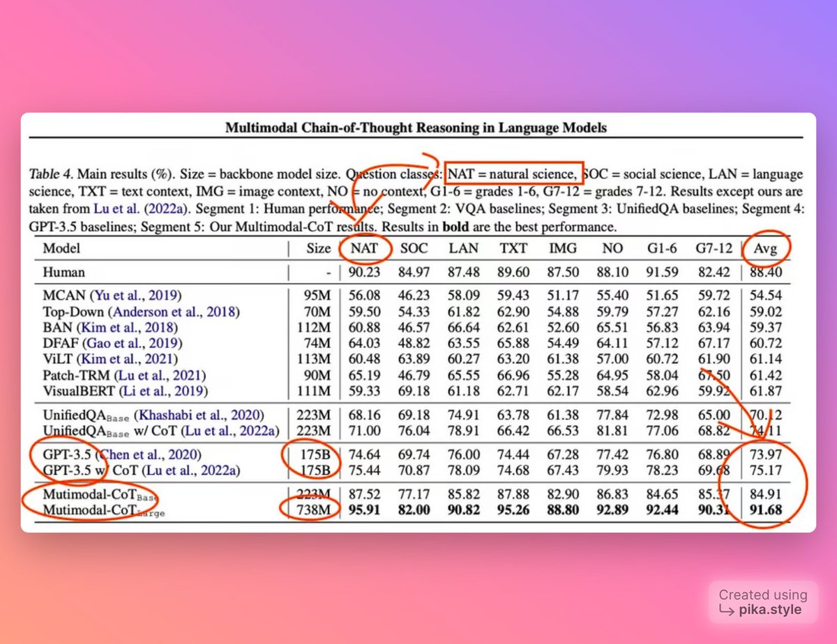837x644 pixels.
Task: Click the bold TXT value 95.26
Action: (x=513, y=512)
